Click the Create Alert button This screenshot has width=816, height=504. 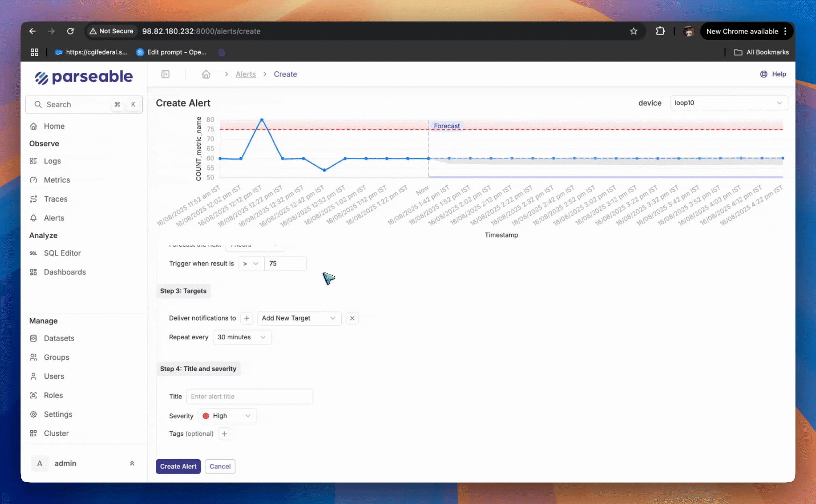pyautogui.click(x=178, y=466)
